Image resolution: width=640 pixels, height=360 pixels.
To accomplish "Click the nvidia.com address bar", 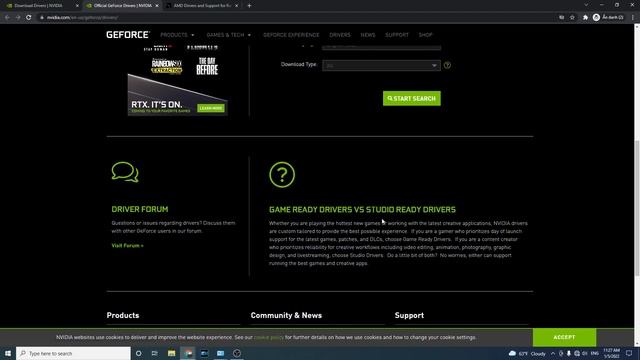I will click(298, 18).
